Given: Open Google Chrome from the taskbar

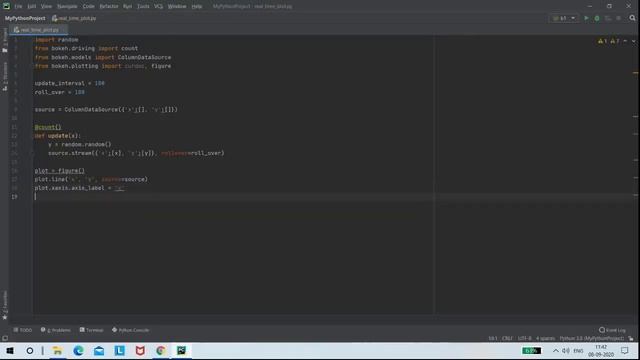Looking at the screenshot, I should (x=160, y=351).
